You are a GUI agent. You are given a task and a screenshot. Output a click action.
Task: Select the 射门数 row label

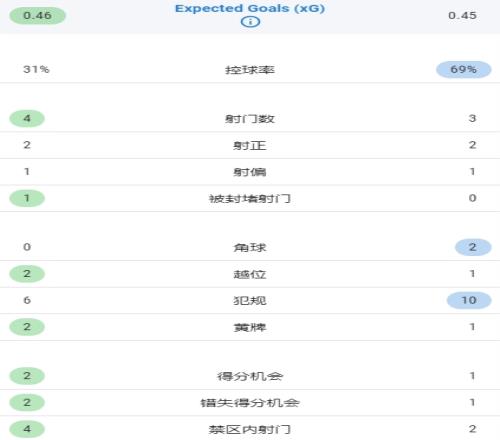[250, 119]
